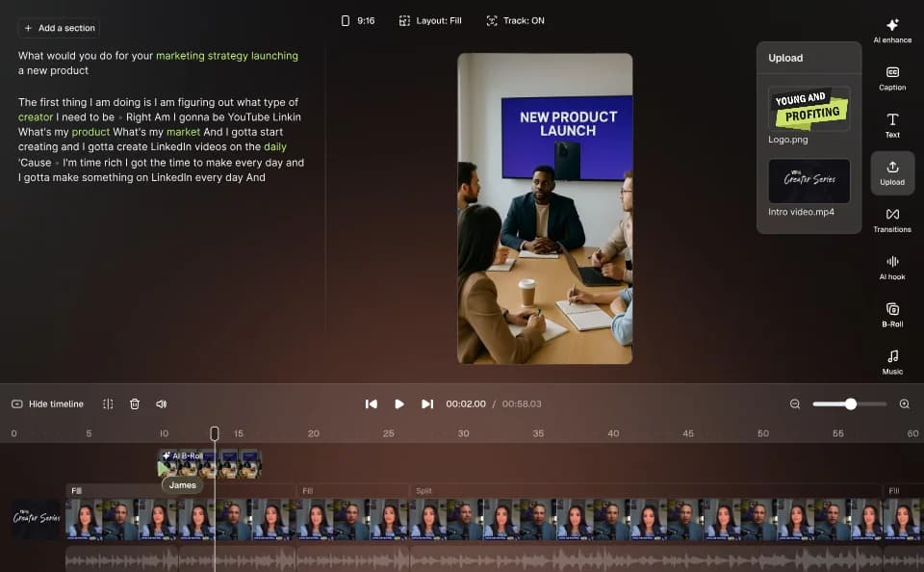The image size is (924, 572).
Task: Open the Transitions panel
Action: 891,220
